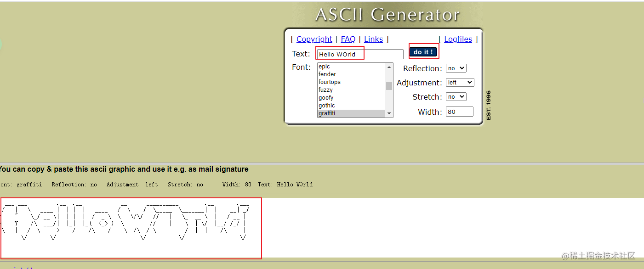Screen dimensions: 644x269
Task: Open the Links page link
Action: click(x=373, y=39)
